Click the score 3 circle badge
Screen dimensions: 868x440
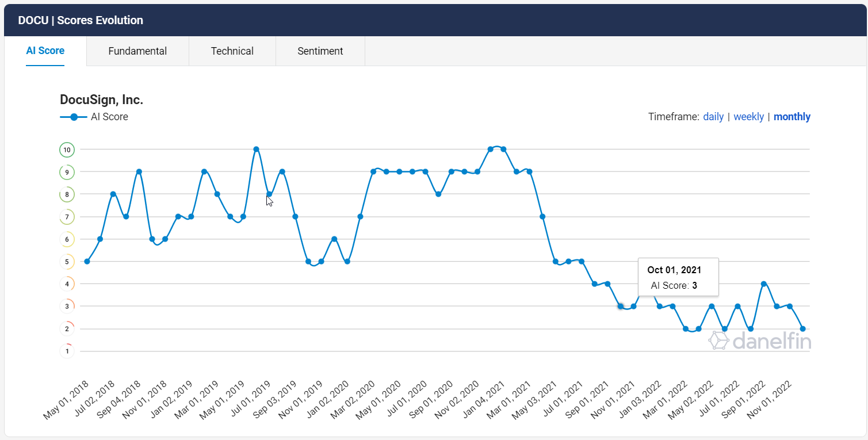click(67, 306)
